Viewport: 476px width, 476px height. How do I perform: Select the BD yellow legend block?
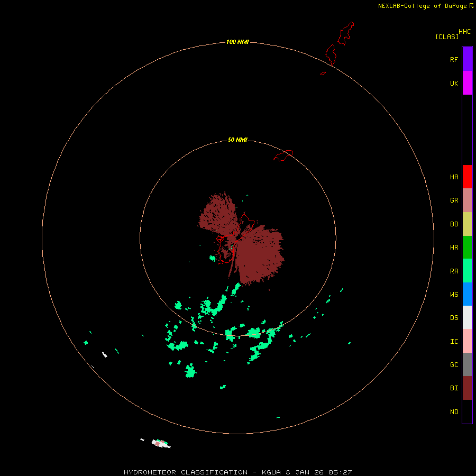click(467, 224)
